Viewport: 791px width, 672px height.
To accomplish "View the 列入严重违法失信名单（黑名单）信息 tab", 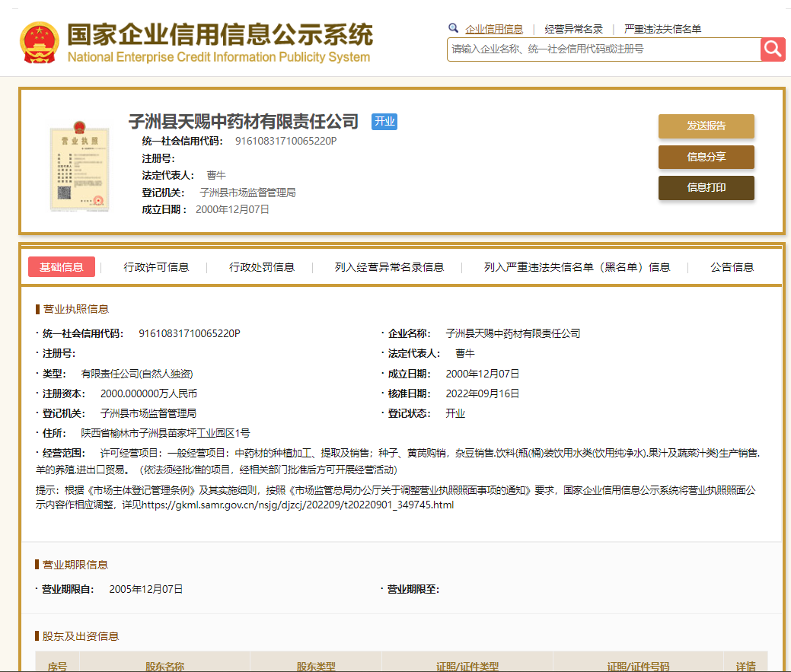I will [x=577, y=267].
